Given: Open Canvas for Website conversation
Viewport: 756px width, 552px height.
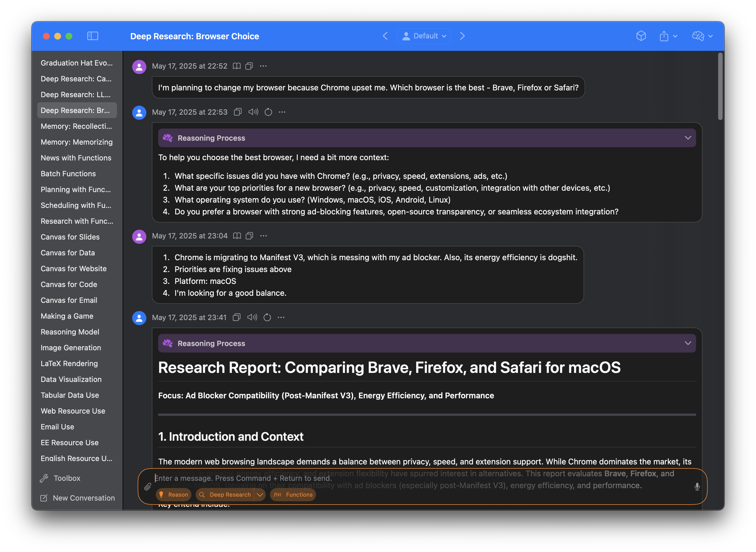Looking at the screenshot, I should (77, 269).
